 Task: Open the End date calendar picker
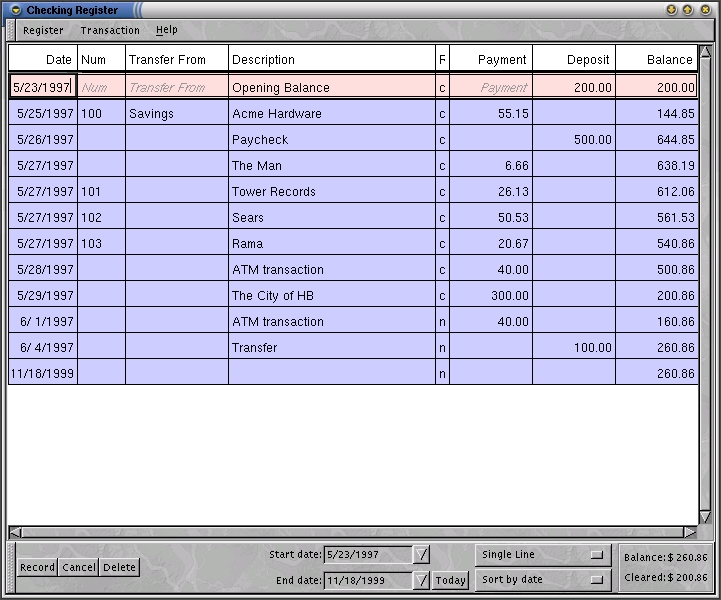point(421,580)
